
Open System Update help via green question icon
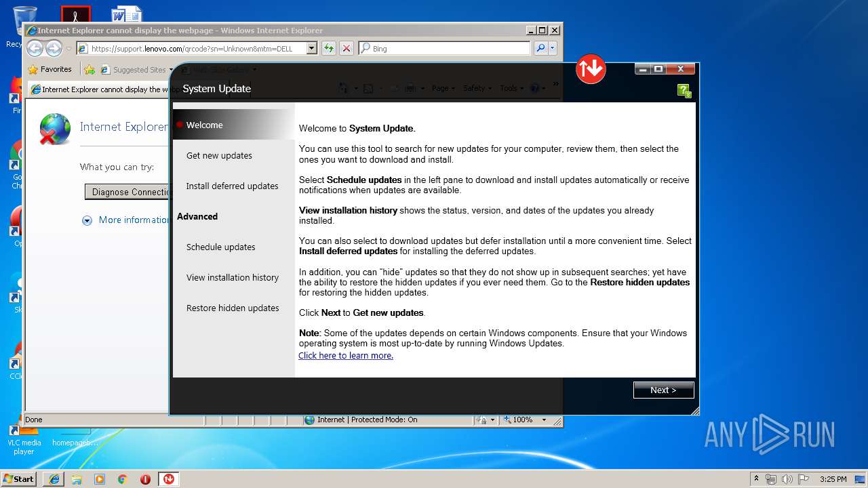click(684, 91)
